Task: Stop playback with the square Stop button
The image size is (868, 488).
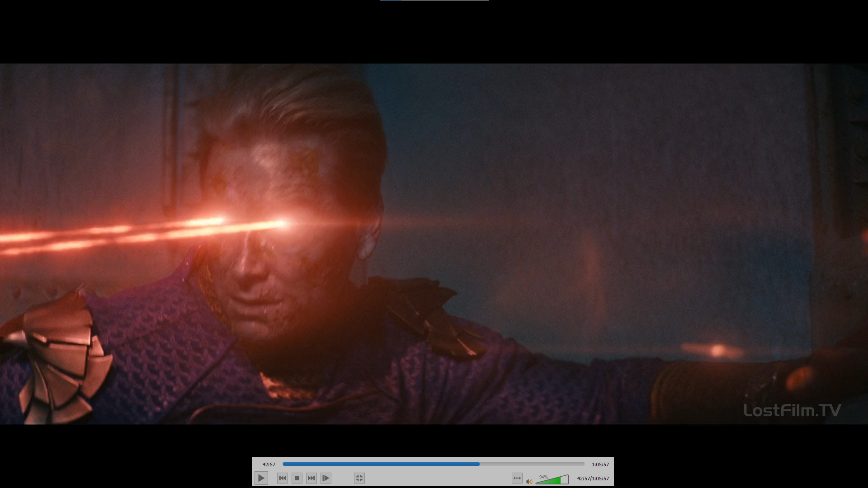Action: 297,478
